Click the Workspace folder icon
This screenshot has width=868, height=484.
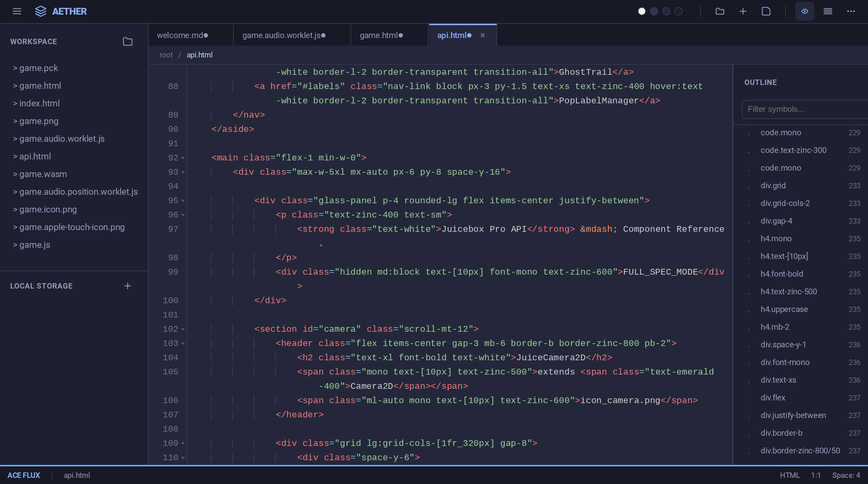[x=127, y=41]
